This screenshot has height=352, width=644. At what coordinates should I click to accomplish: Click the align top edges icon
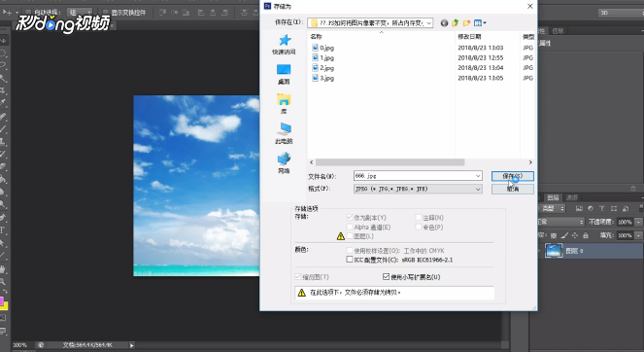click(162, 13)
